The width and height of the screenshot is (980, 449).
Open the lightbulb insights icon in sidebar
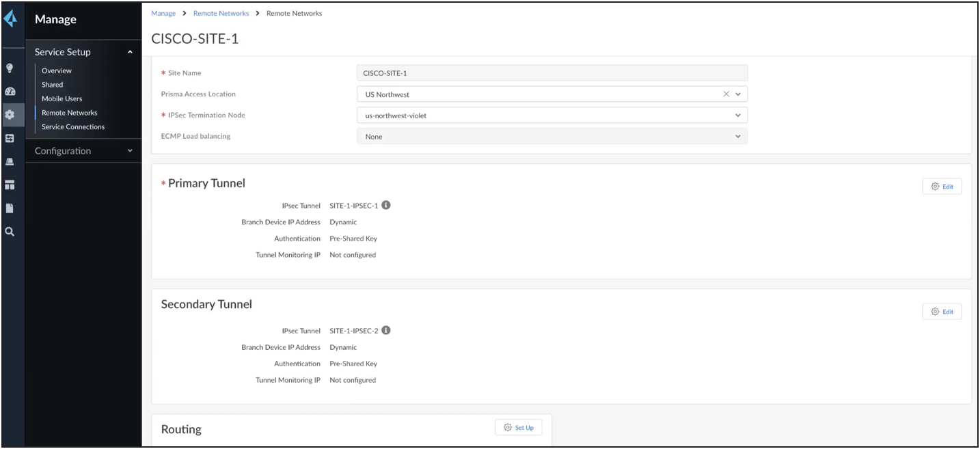pyautogui.click(x=10, y=68)
